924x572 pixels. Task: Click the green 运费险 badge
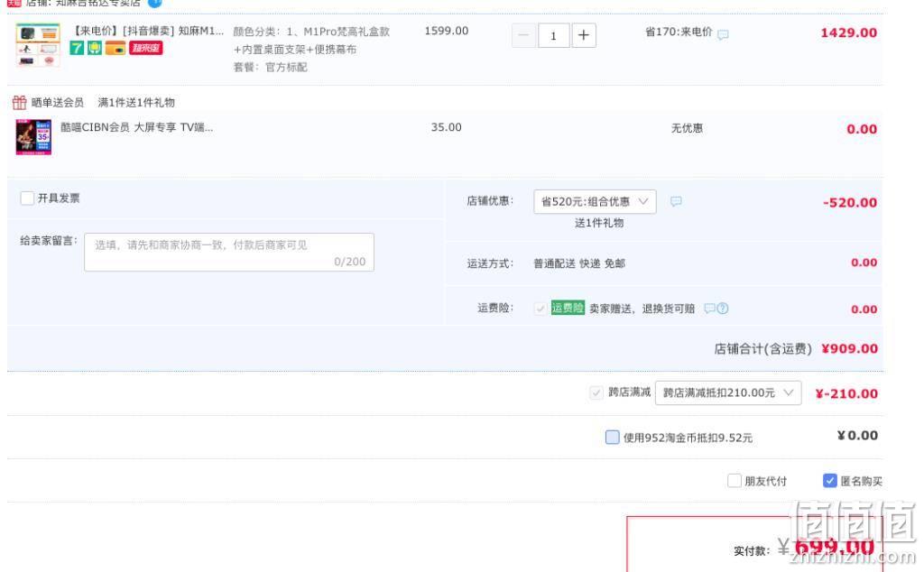[x=568, y=308]
